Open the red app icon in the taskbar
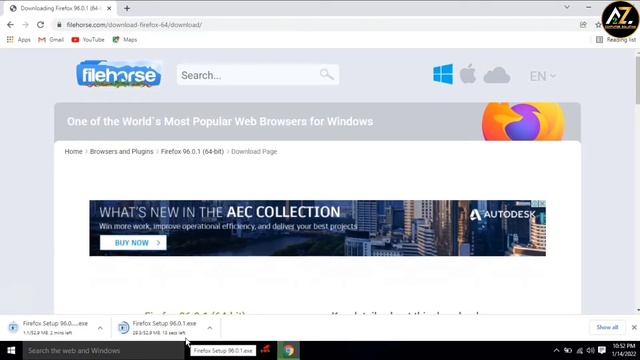This screenshot has width=640, height=360. (x=266, y=349)
